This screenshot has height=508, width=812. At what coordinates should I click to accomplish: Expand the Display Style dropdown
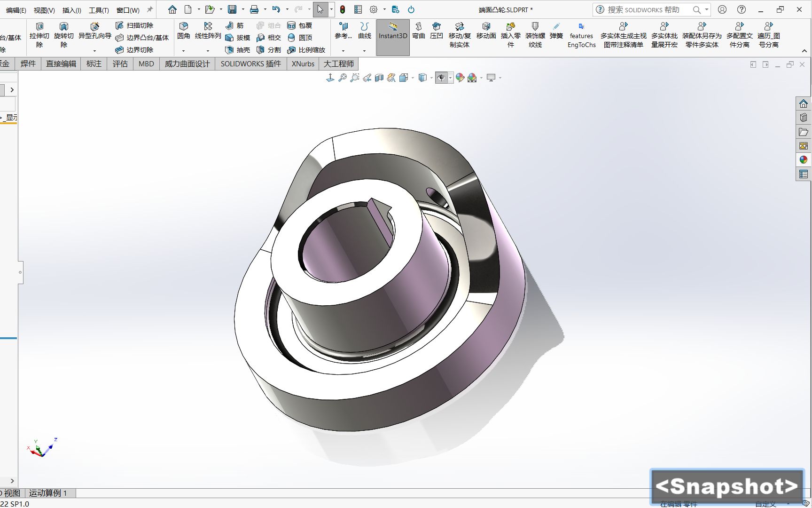[431, 78]
